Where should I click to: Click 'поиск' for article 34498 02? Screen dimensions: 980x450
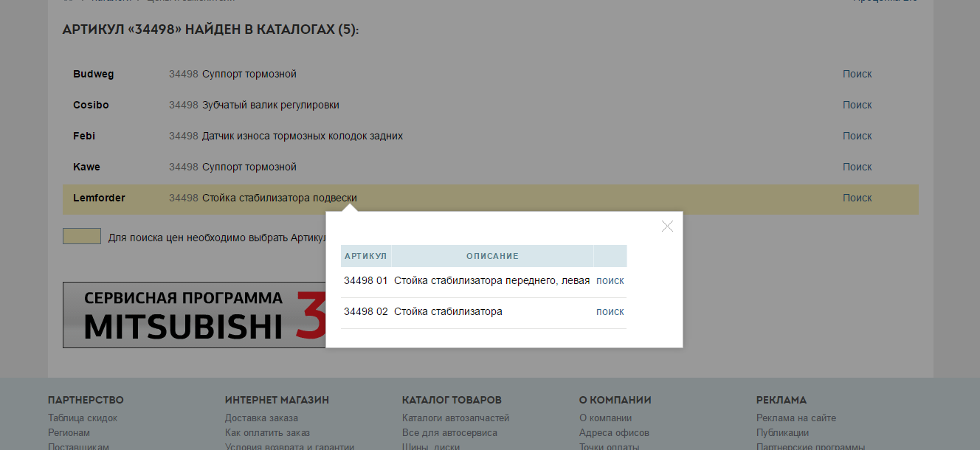pyautogui.click(x=610, y=311)
